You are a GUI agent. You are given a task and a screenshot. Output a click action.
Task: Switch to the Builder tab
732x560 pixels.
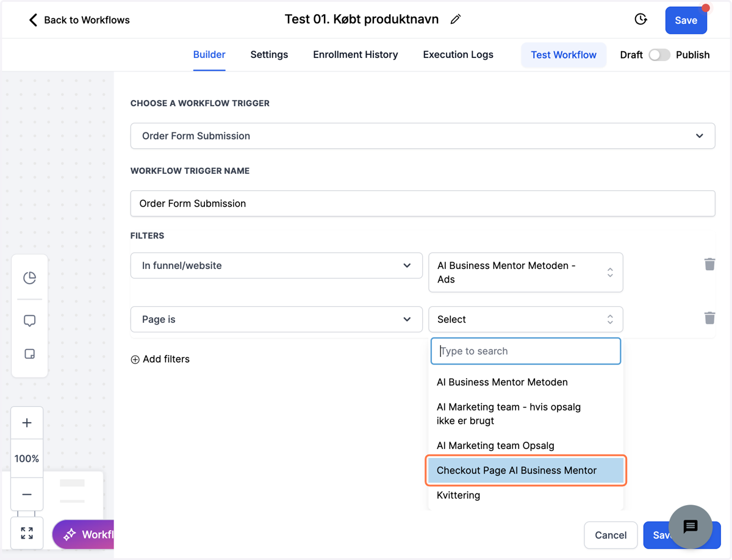(209, 55)
